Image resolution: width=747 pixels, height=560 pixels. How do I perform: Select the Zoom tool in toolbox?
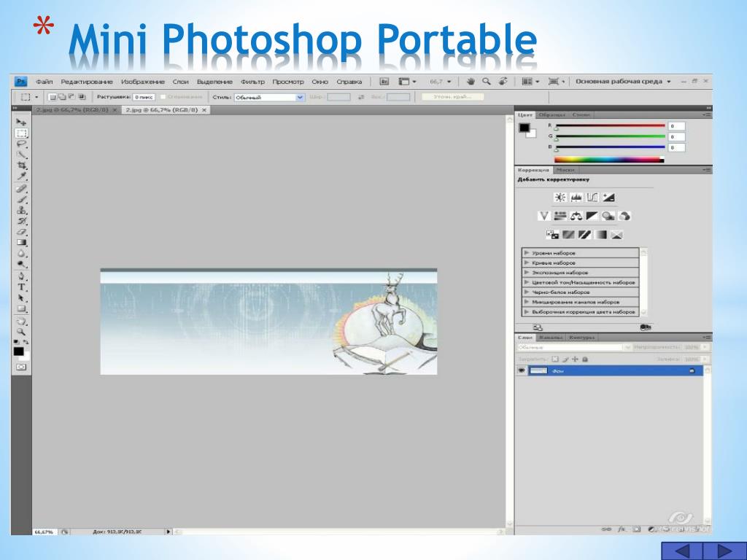21,332
